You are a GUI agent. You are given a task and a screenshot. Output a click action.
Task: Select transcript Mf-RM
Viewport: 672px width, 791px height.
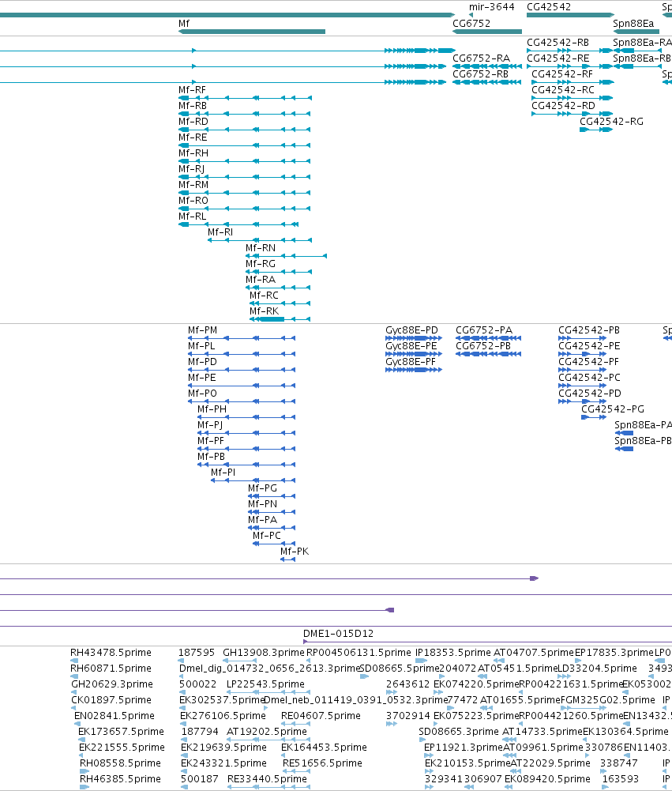(x=193, y=185)
